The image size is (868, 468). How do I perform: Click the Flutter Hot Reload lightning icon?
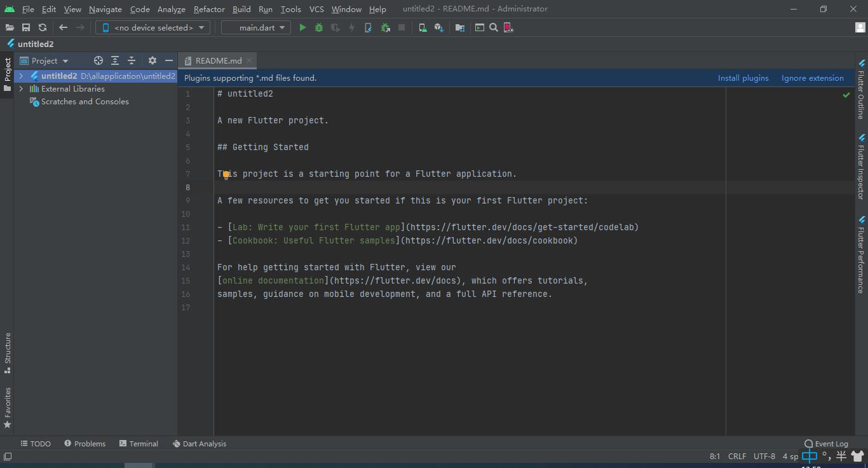351,27
